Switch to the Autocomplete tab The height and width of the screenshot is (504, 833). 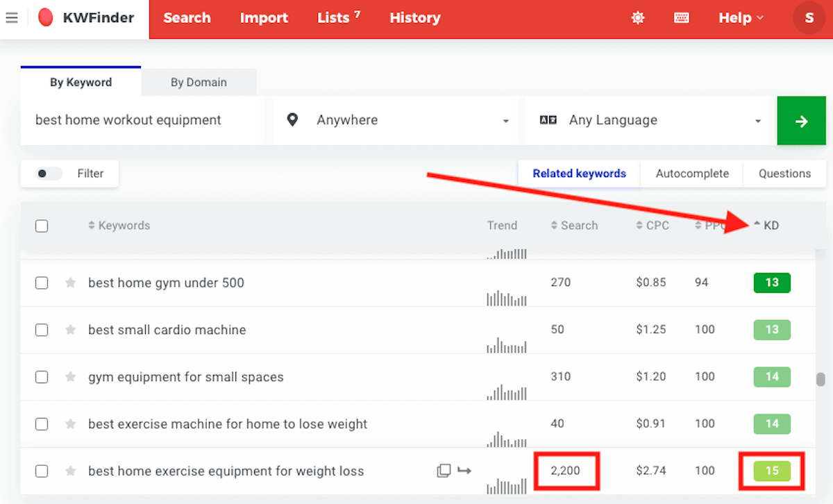[691, 174]
